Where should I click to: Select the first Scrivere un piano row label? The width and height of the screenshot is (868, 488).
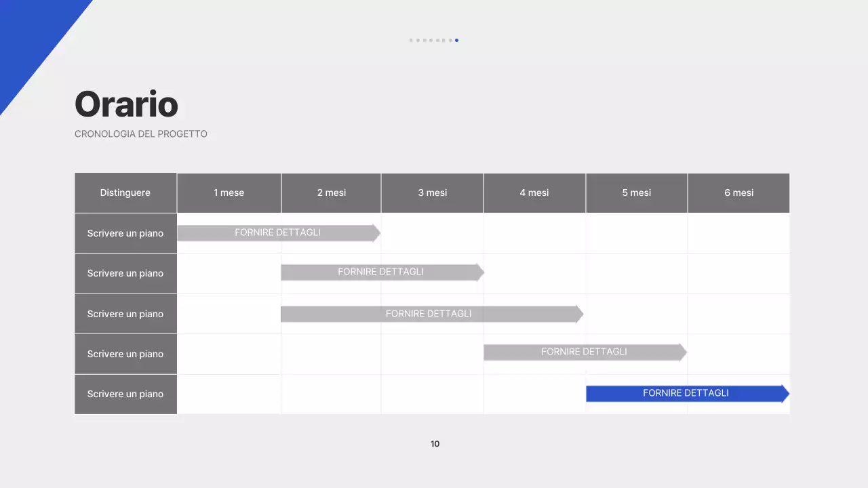pyautogui.click(x=125, y=233)
